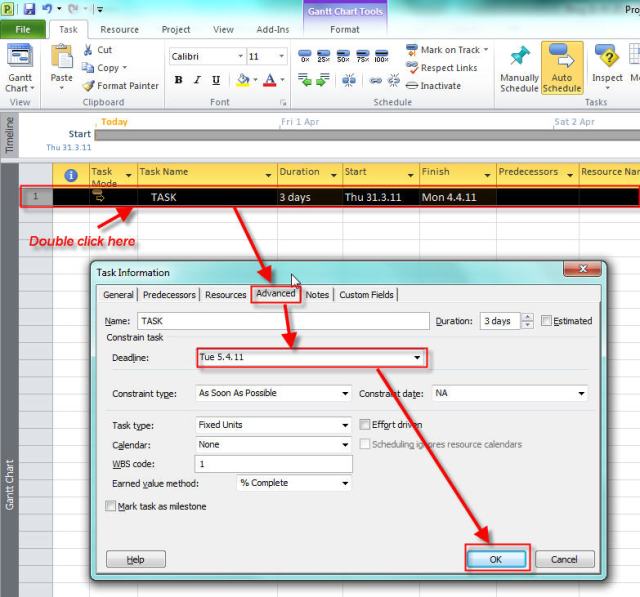Click the Cancel button
The image size is (640, 597).
click(x=564, y=560)
